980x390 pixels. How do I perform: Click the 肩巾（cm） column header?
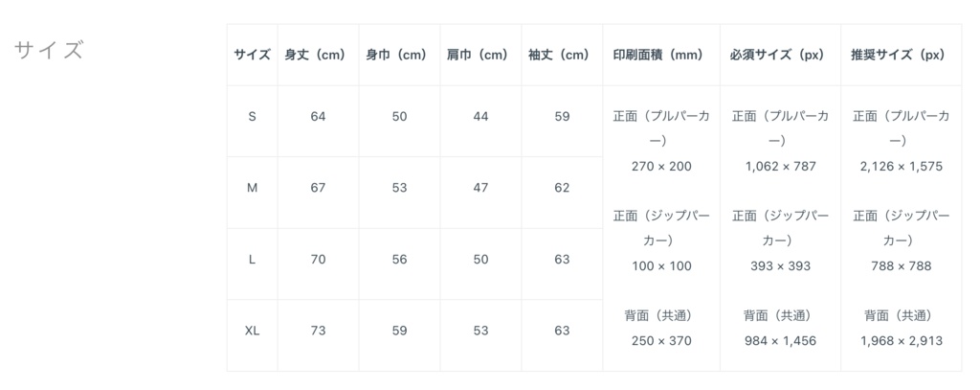tap(478, 56)
